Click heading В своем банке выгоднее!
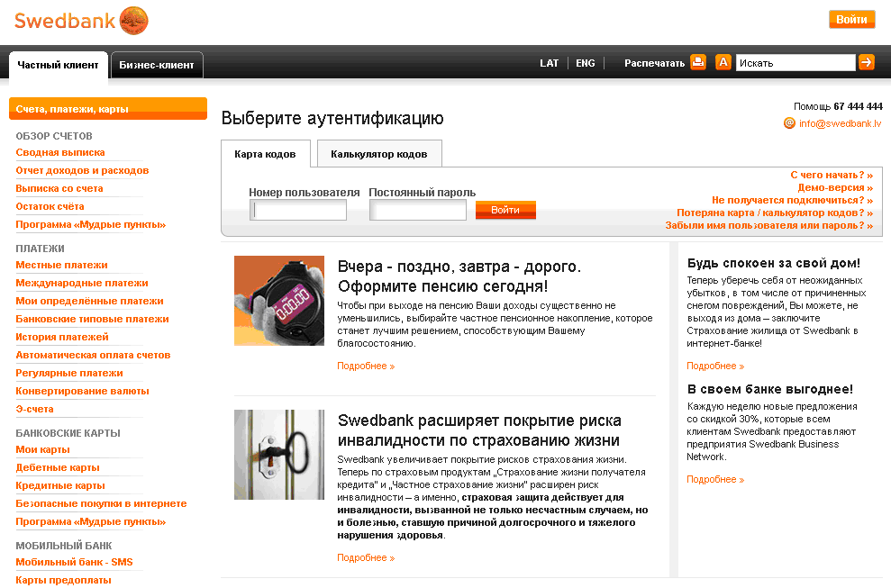891x588 pixels. pyautogui.click(x=770, y=389)
